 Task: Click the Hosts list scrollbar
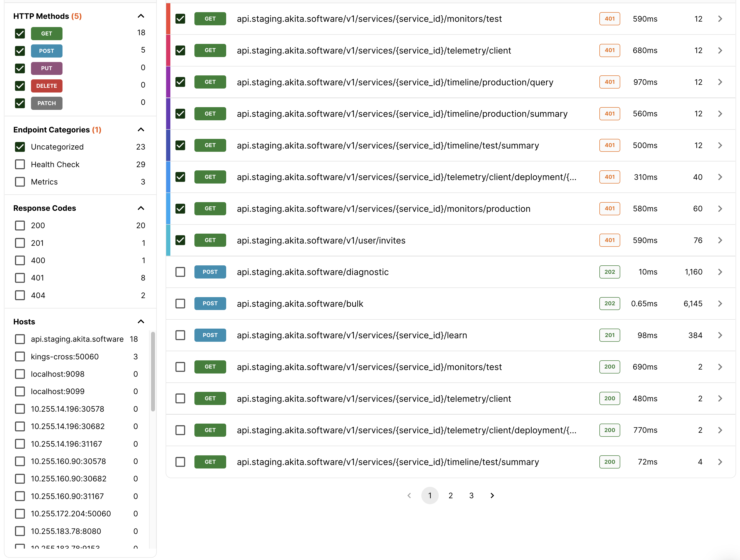point(153,371)
